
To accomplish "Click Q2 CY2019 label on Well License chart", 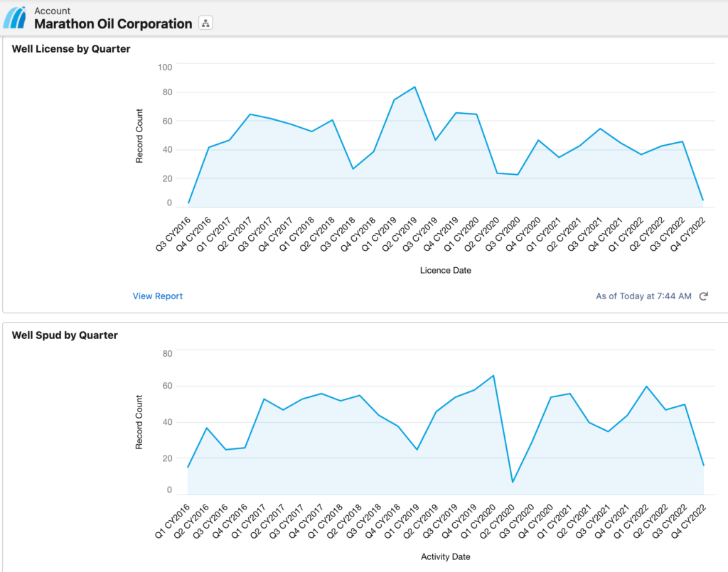I will pyautogui.click(x=400, y=234).
